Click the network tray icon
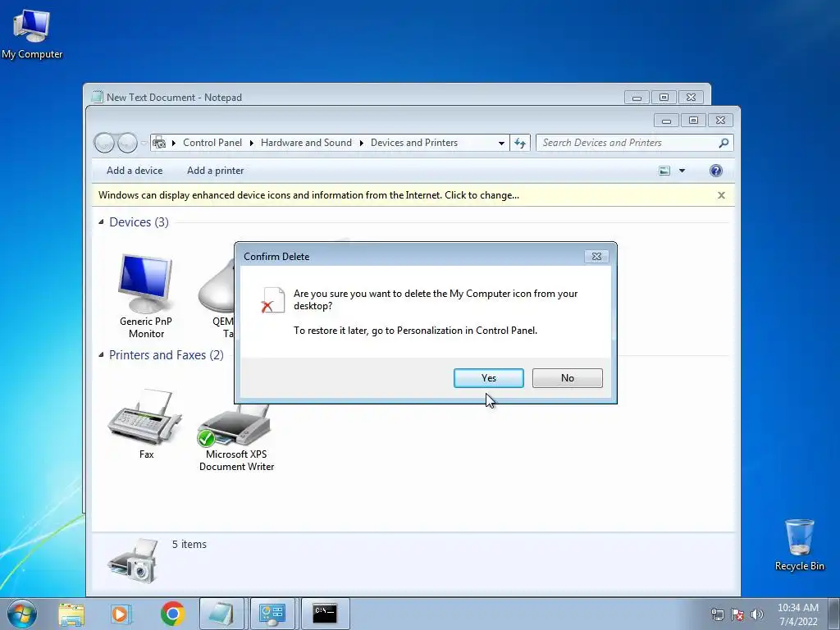Viewport: 840px width, 630px height. (x=717, y=614)
